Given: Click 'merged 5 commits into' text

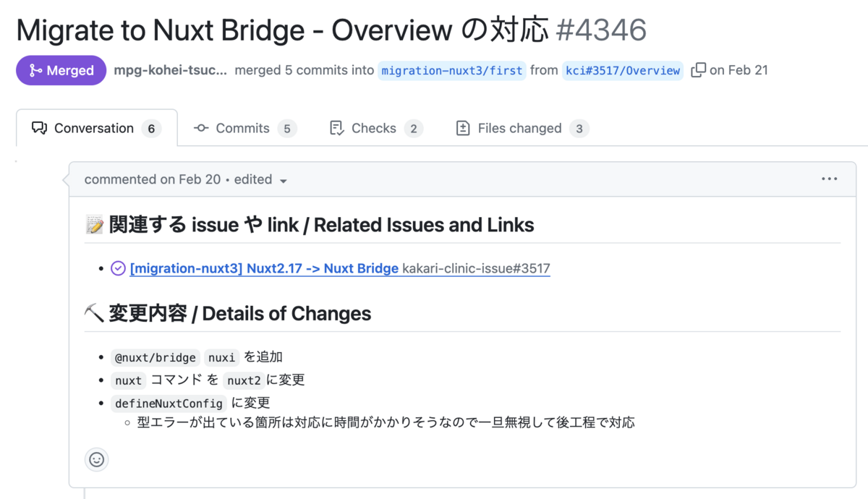Looking at the screenshot, I should tap(305, 70).
